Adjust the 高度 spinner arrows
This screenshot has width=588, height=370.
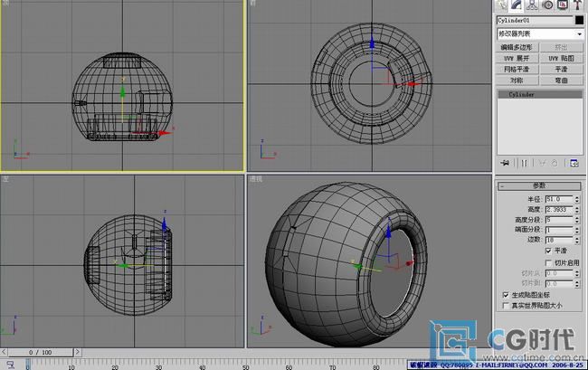coord(577,210)
